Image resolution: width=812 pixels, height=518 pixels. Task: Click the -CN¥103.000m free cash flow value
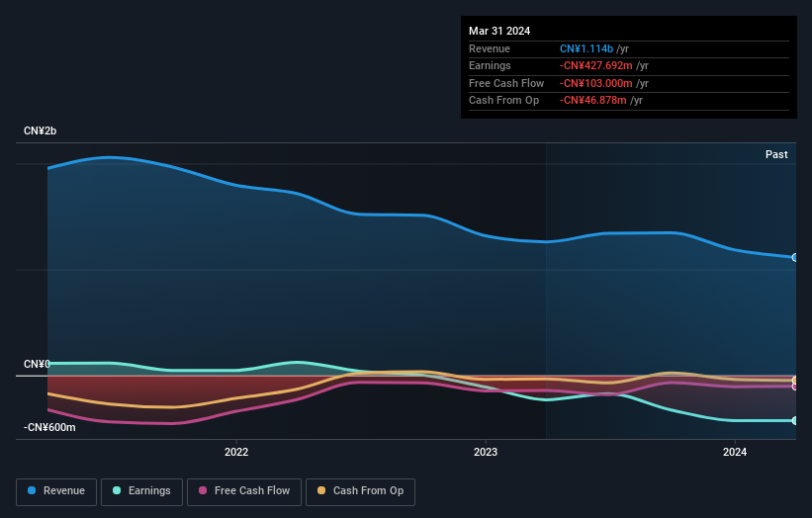click(x=595, y=83)
